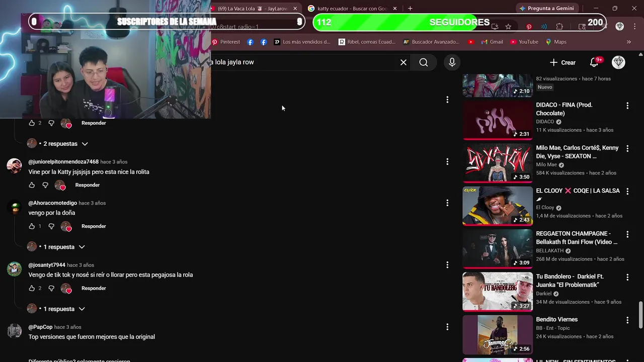
Task: Open the Buscador Avanzado... bookmark
Action: [432, 42]
